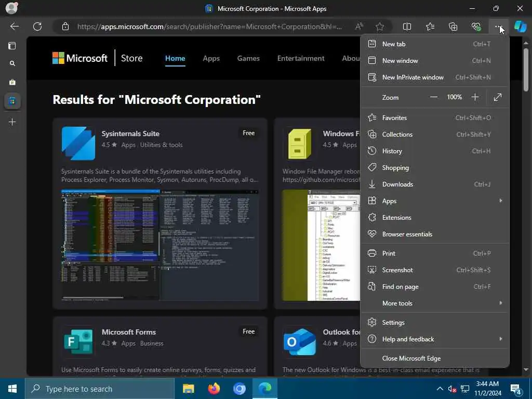Switch to Games store tab
532x399 pixels.
(248, 58)
